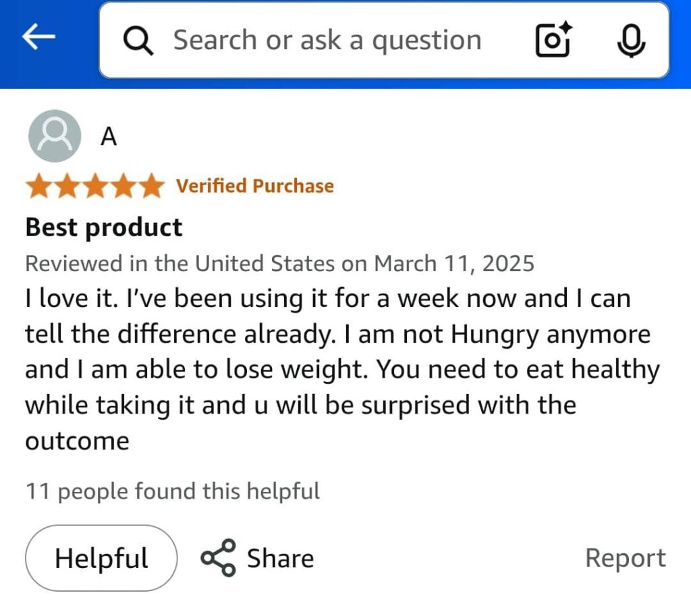Click the first star in the rating
This screenshot has height=616, width=691.
pos(40,186)
